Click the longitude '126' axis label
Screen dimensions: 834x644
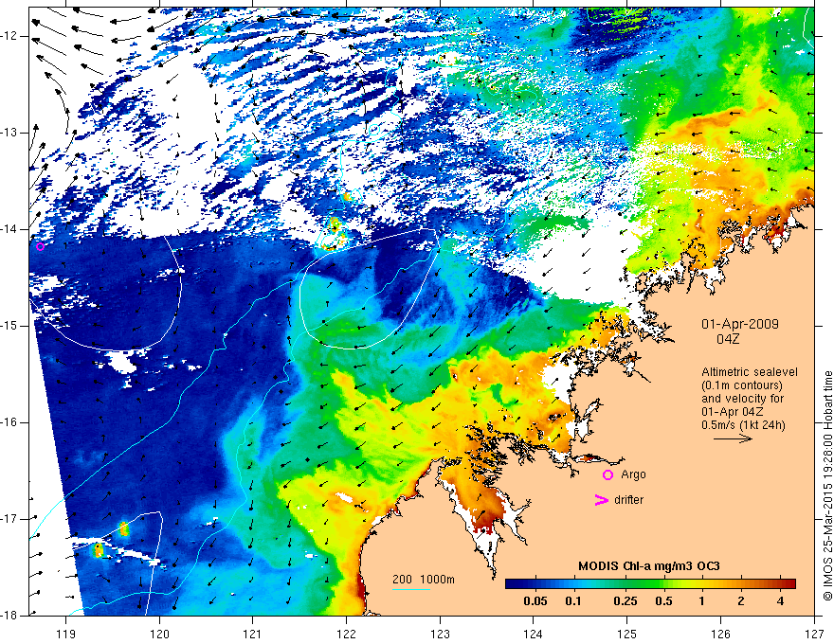pyautogui.click(x=720, y=634)
